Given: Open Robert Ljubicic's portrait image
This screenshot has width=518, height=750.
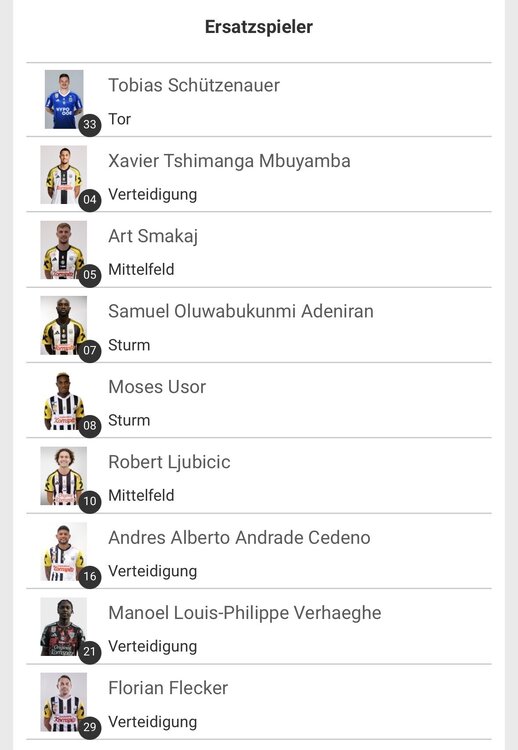Looking at the screenshot, I should point(64,476).
